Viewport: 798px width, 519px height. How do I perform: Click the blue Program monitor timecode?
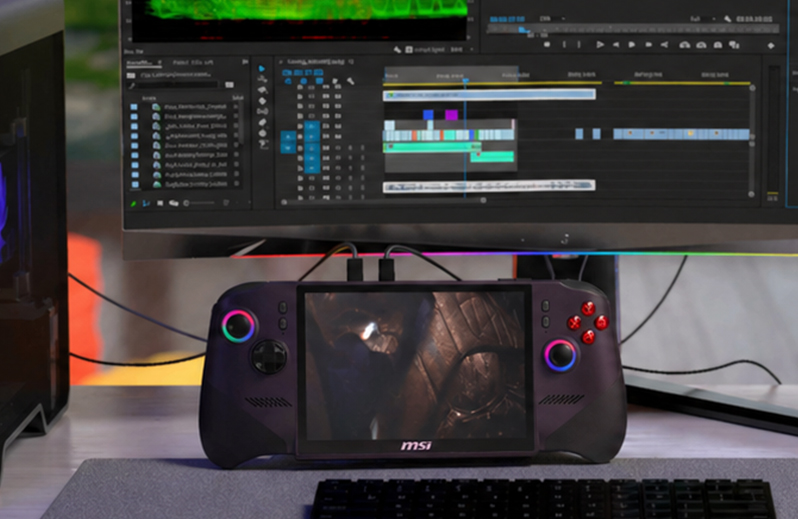[507, 19]
